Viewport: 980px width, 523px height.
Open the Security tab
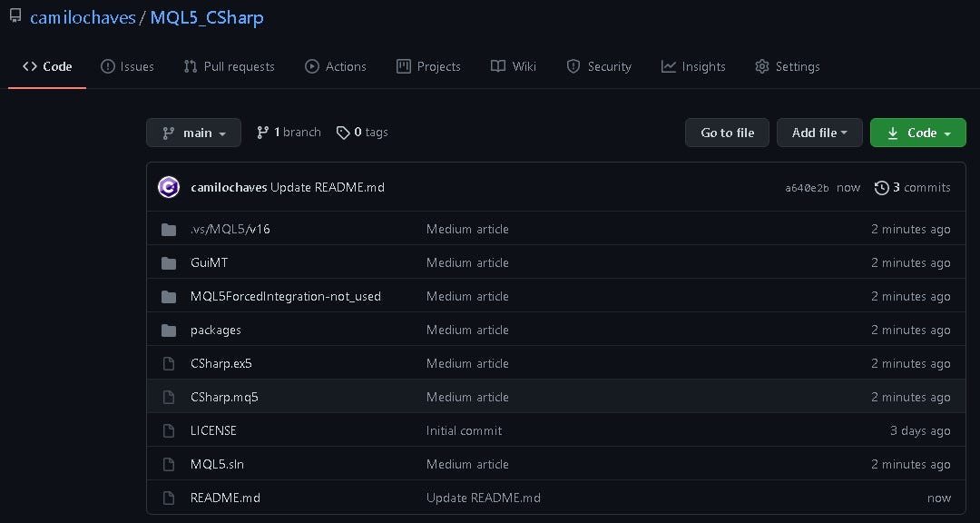tap(599, 66)
